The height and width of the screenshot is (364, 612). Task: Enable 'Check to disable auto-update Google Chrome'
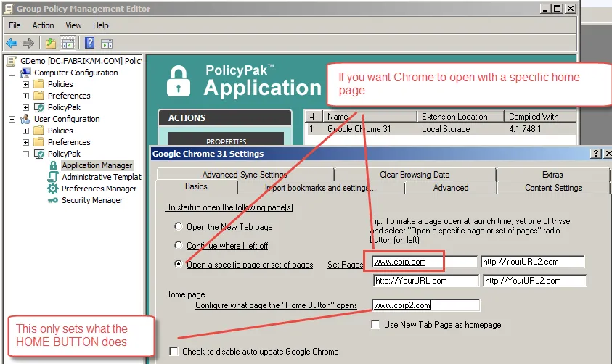pyautogui.click(x=174, y=352)
